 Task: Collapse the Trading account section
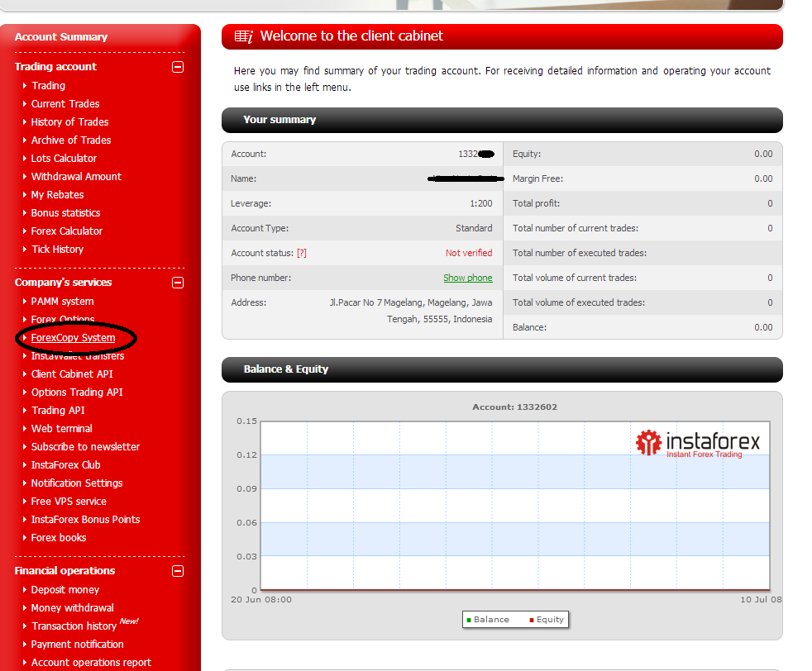(178, 67)
